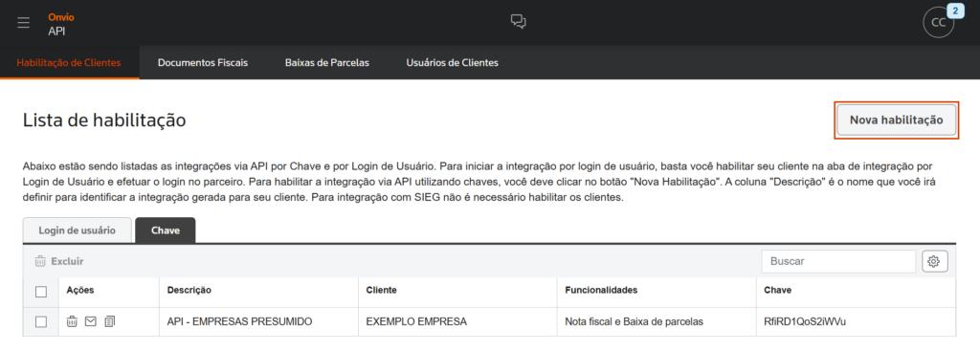Delete the API - EMPRESAS PRESUMIDO row via trash icon

pyautogui.click(x=73, y=321)
